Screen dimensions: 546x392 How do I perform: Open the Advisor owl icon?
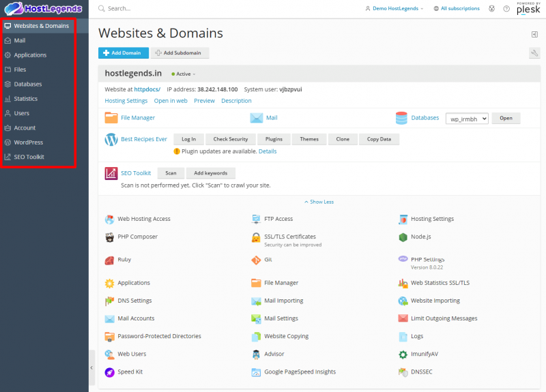257,354
